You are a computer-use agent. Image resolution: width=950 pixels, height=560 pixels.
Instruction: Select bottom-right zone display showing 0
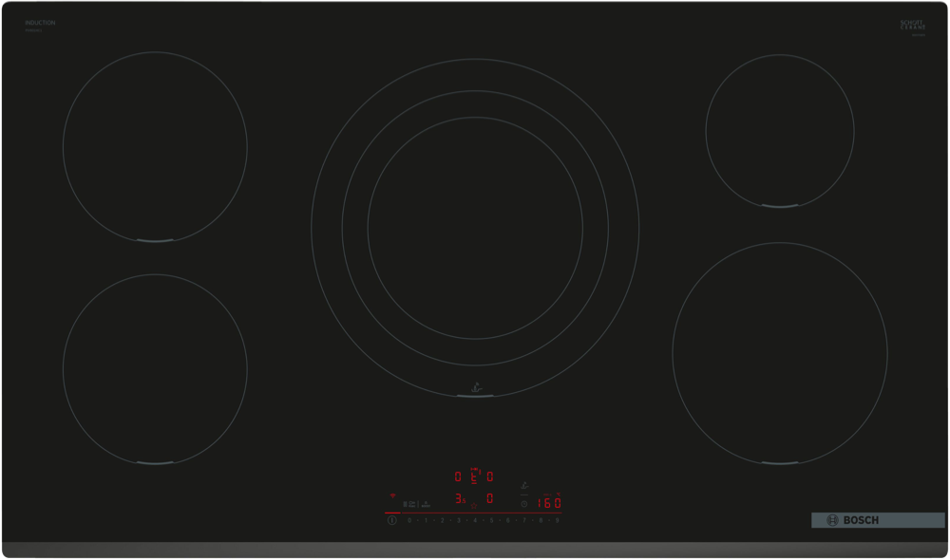coord(490,498)
